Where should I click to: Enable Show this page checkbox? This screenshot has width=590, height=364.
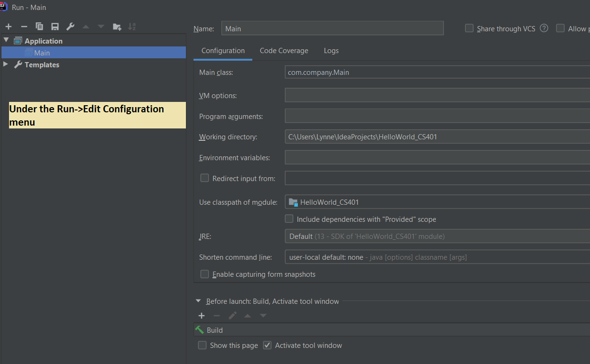pyautogui.click(x=203, y=345)
